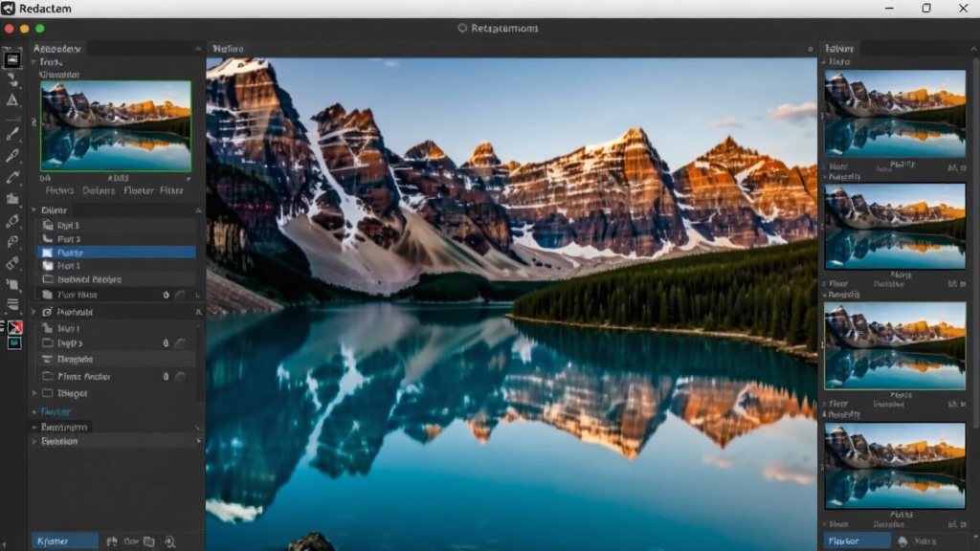Collapse the Dilirtr section with its triangle

pos(34,209)
